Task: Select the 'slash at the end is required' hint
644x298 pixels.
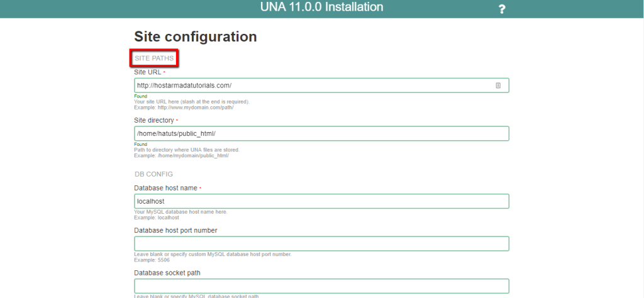Action: [217, 102]
